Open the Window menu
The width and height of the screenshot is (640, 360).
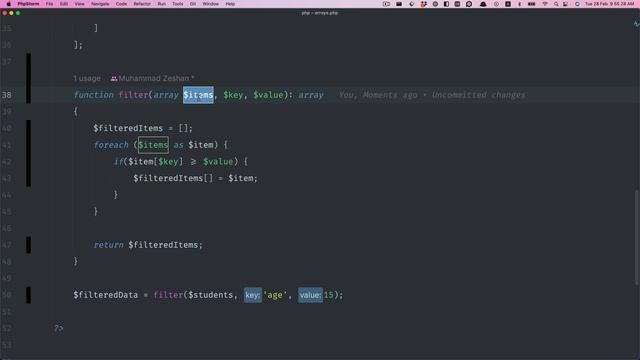coord(211,4)
